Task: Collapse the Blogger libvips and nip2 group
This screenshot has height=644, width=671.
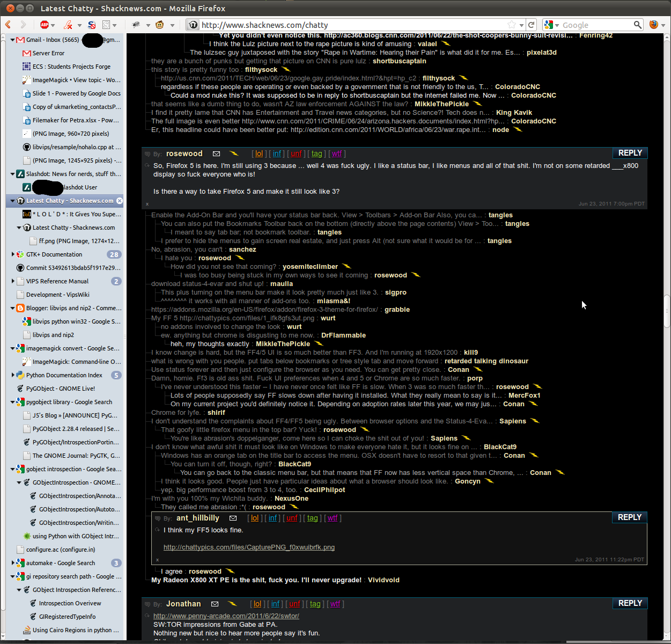Action: click(13, 308)
